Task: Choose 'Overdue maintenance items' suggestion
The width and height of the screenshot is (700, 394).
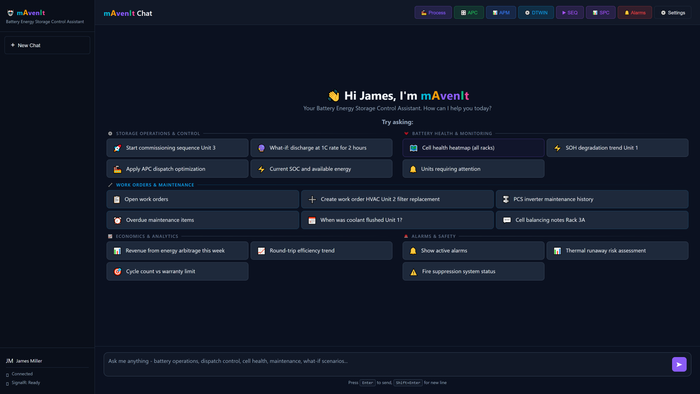Action: pos(203,220)
